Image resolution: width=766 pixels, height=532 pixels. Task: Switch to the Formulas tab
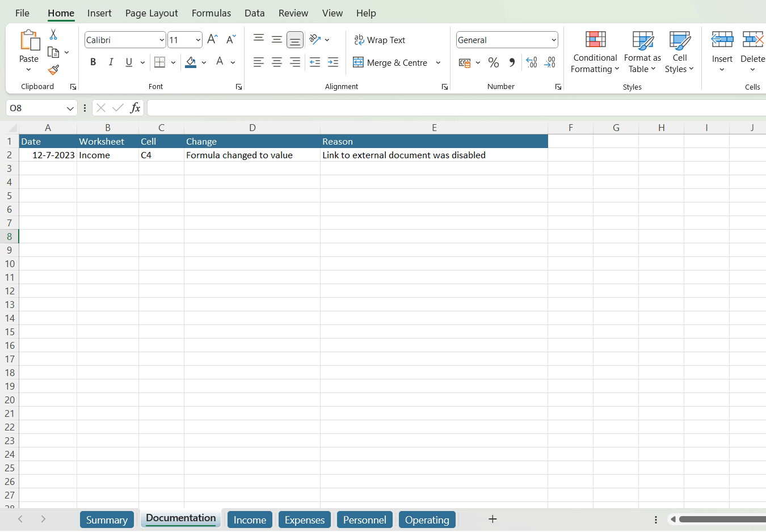tap(211, 13)
